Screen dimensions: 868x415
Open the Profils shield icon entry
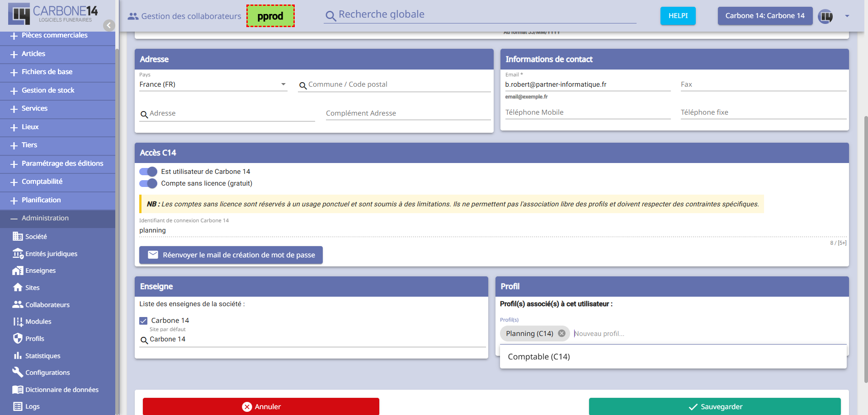tap(18, 339)
